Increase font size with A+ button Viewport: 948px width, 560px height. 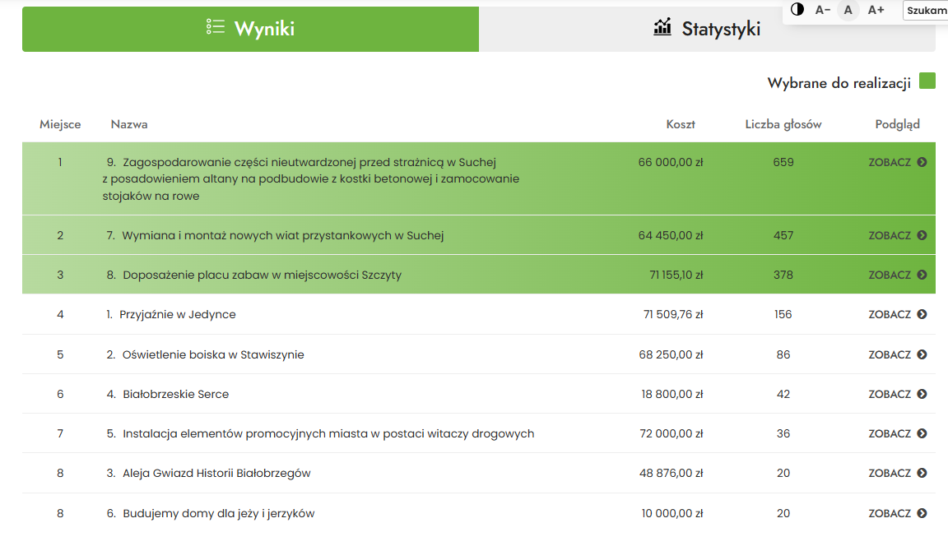(876, 10)
